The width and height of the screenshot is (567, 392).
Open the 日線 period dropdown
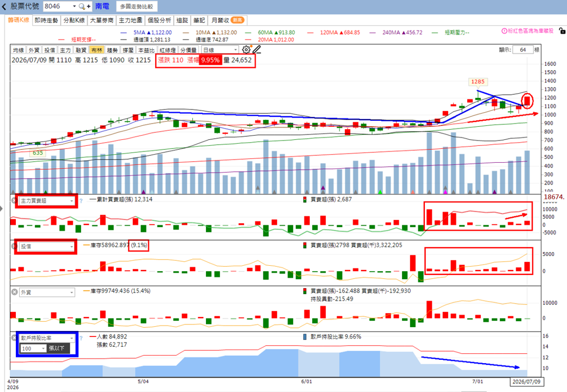220,50
